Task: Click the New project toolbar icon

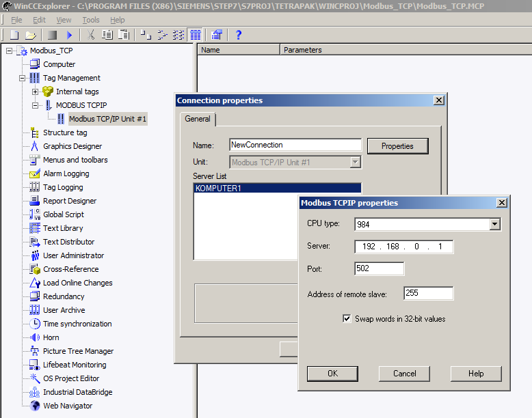Action: (x=14, y=35)
